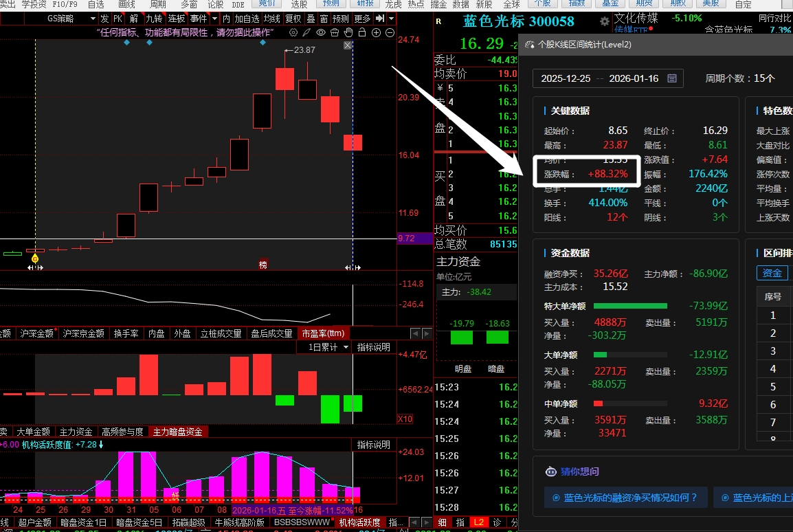Click 加自选 to add to watchlist
Image resolution: width=793 pixels, height=532 pixels.
click(x=247, y=19)
